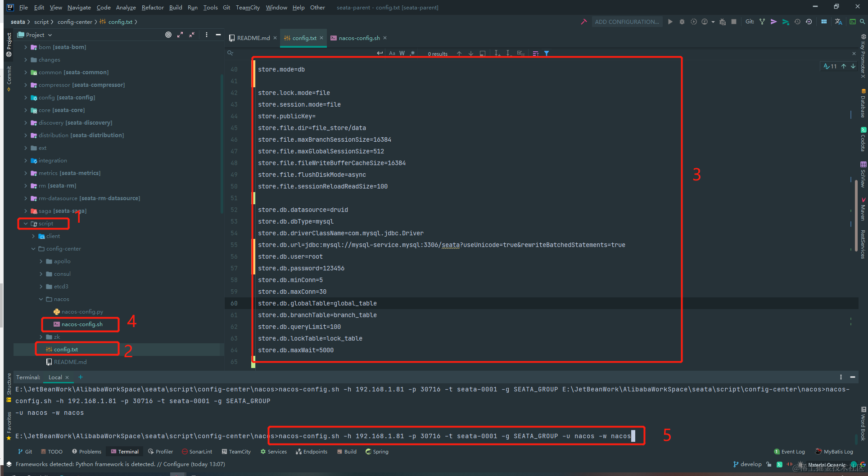Open the Project view dropdown
Viewport: 868px width, 476px height.
pyautogui.click(x=35, y=35)
